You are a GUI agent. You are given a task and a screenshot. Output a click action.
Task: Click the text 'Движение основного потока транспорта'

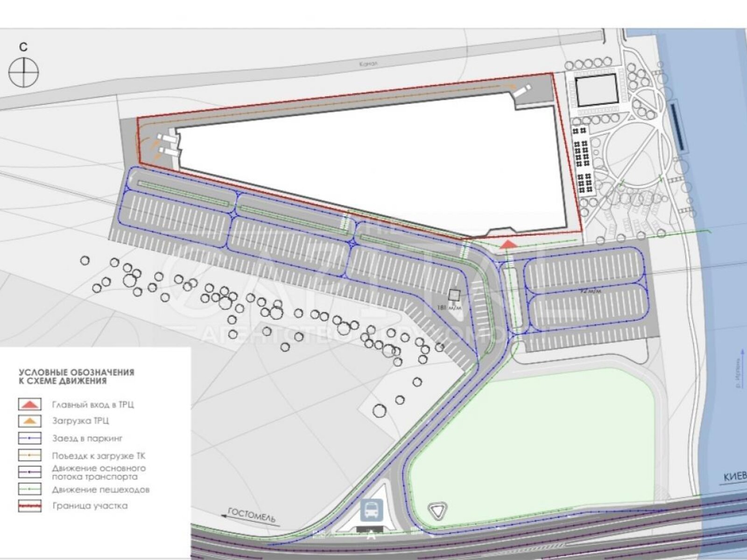pyautogui.click(x=99, y=472)
